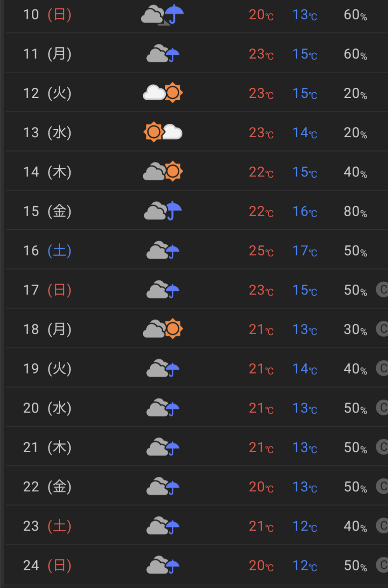Click the C badge next to day 20
Screen dimensions: 388x588
(x=383, y=408)
